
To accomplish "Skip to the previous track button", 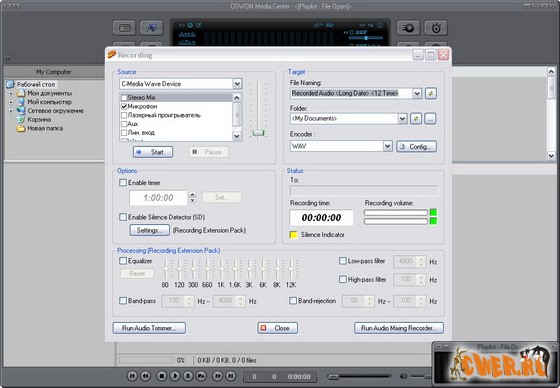I will [132, 376].
